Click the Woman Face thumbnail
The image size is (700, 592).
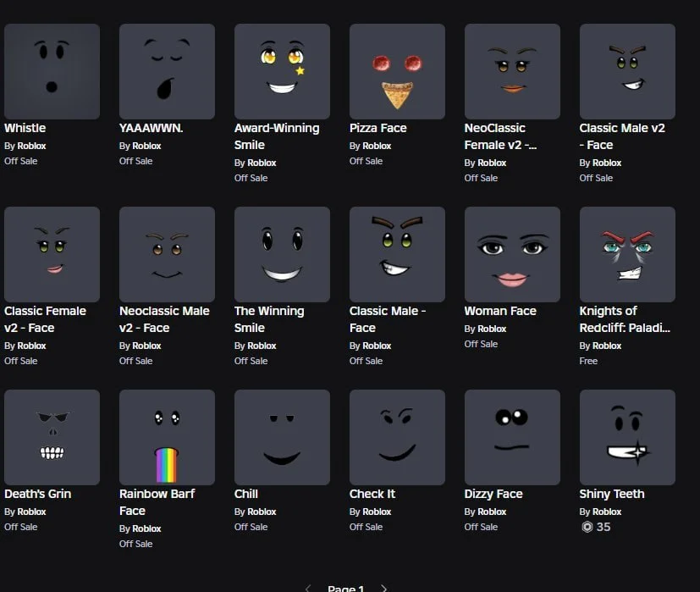pyautogui.click(x=512, y=254)
